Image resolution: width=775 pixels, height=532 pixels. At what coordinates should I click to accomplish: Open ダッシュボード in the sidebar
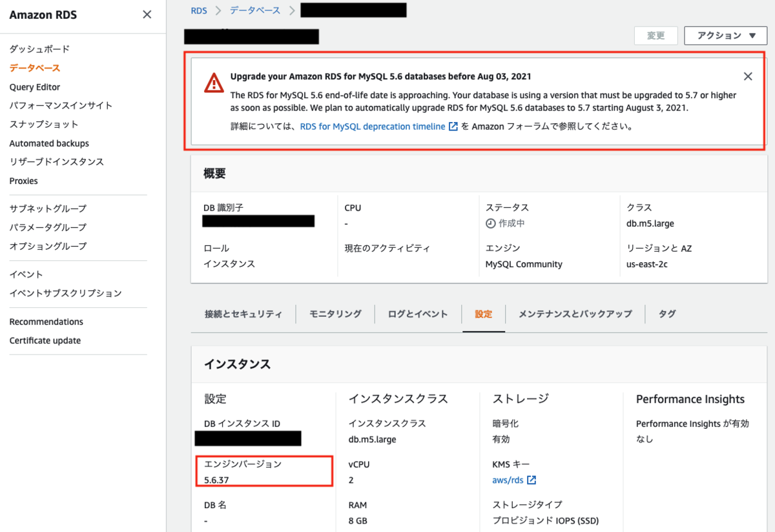click(39, 49)
